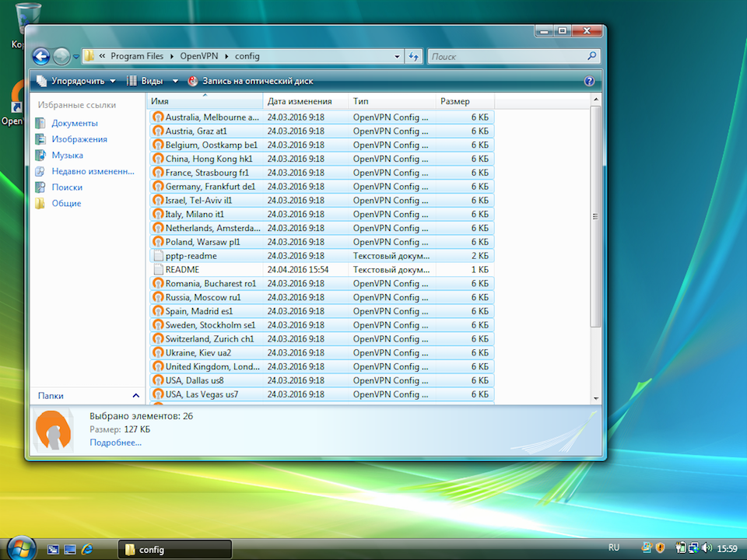Viewport: 747px width, 560px height.
Task: Click the Windows Start orb
Action: (x=22, y=548)
